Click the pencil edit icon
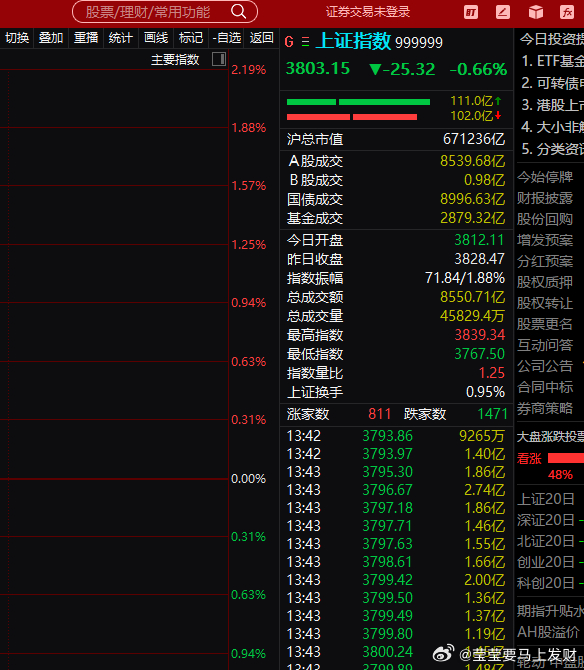This screenshot has width=584, height=670. [x=503, y=12]
